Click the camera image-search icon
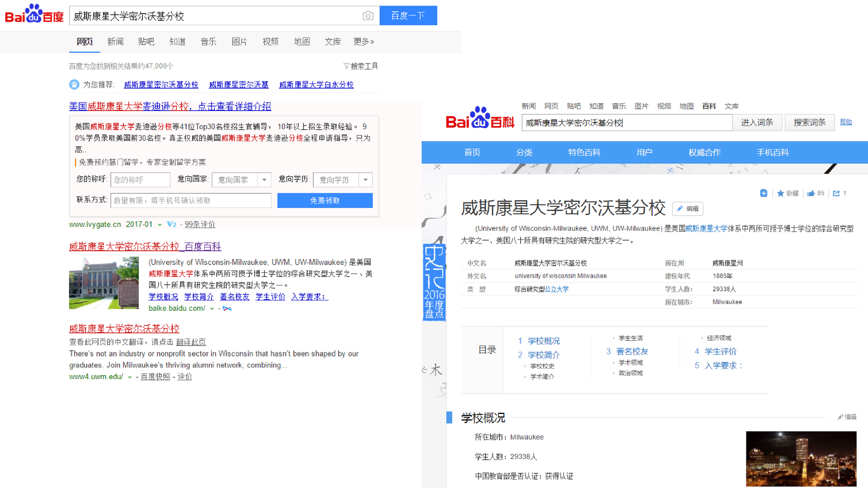868x488 pixels. 368,16
